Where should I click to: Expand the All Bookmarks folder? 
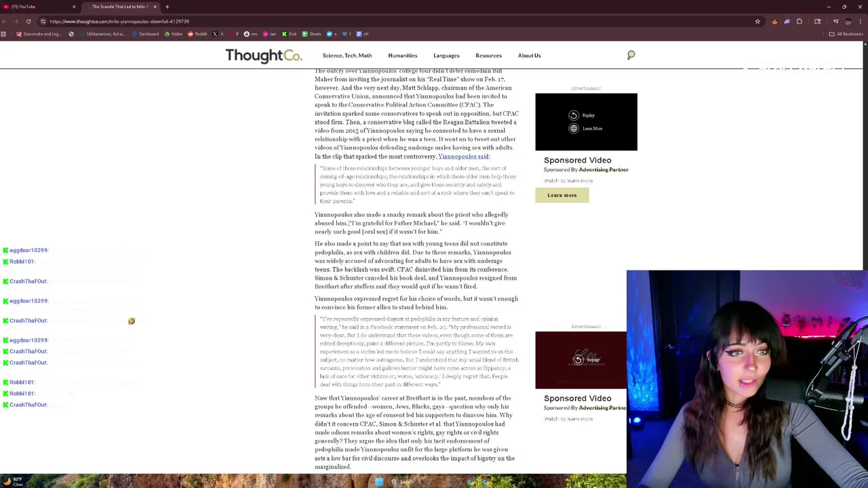coord(846,34)
